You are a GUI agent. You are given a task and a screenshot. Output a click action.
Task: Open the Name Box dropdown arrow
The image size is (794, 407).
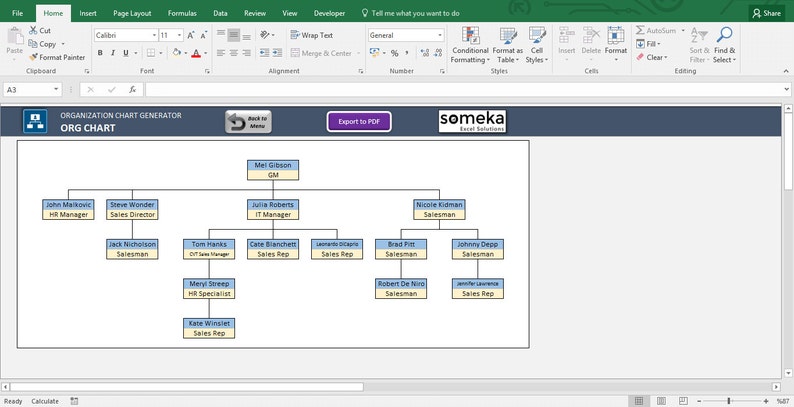pos(56,90)
